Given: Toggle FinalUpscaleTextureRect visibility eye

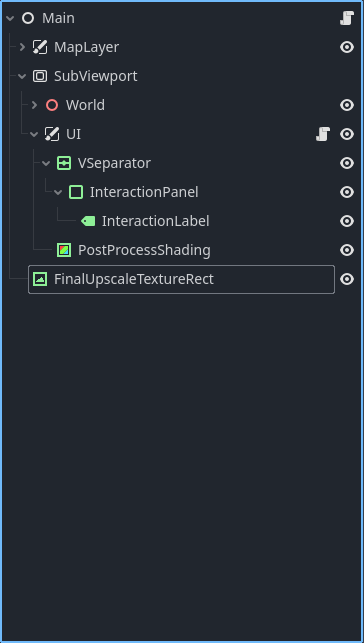Looking at the screenshot, I should 347,279.
